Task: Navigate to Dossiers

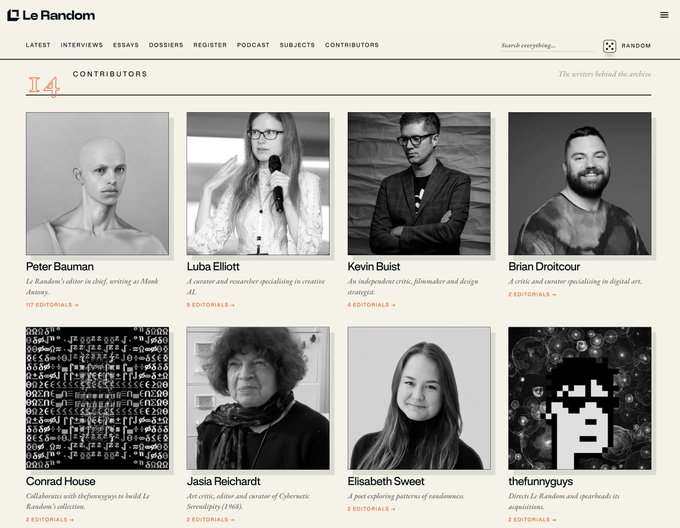Action: click(x=166, y=45)
